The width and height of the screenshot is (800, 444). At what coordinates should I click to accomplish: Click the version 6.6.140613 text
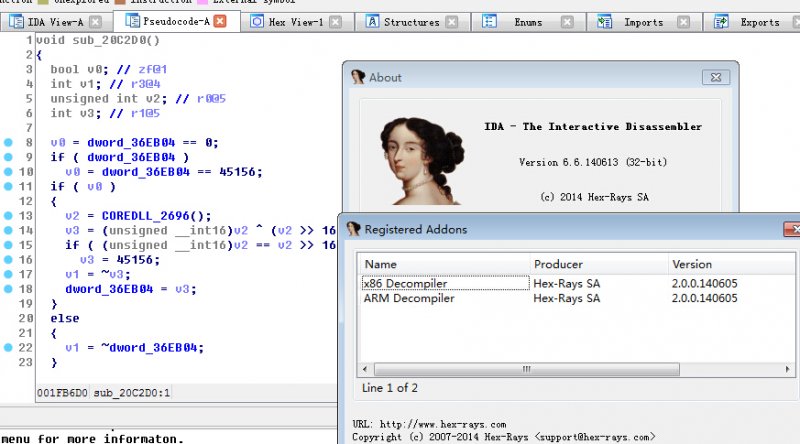pos(593,162)
